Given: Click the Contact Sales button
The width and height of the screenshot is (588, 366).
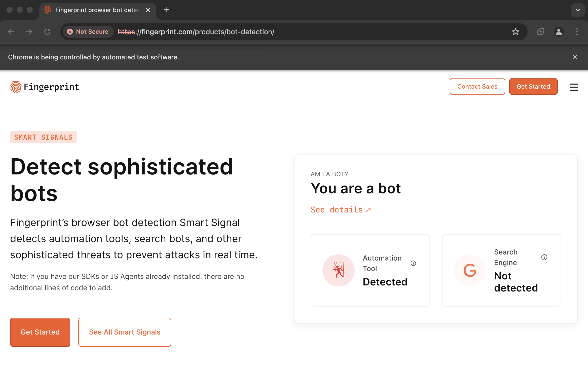Looking at the screenshot, I should (477, 86).
